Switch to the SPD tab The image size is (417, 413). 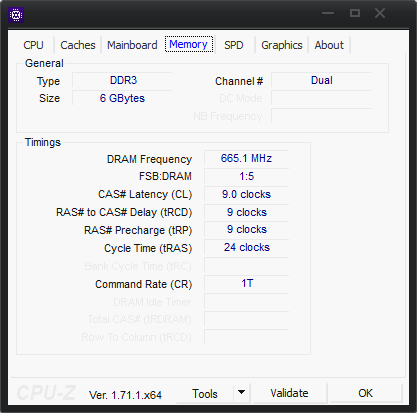234,45
